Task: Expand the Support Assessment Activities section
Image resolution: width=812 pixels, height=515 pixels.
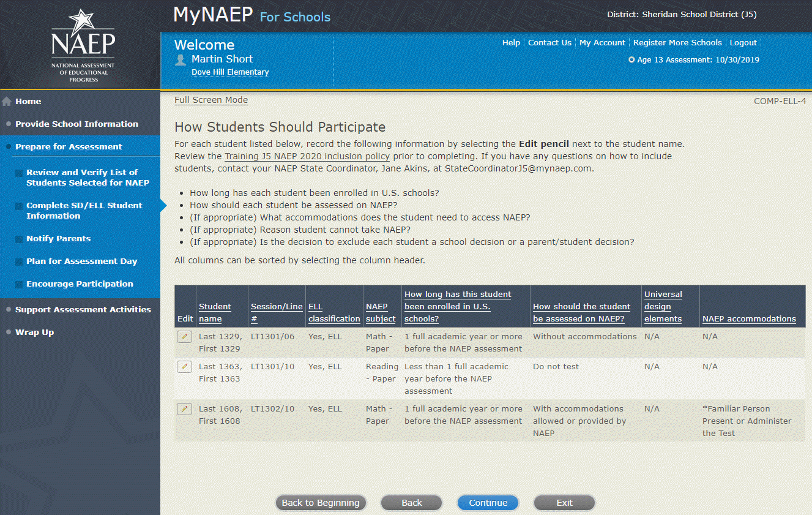Action: (83, 309)
